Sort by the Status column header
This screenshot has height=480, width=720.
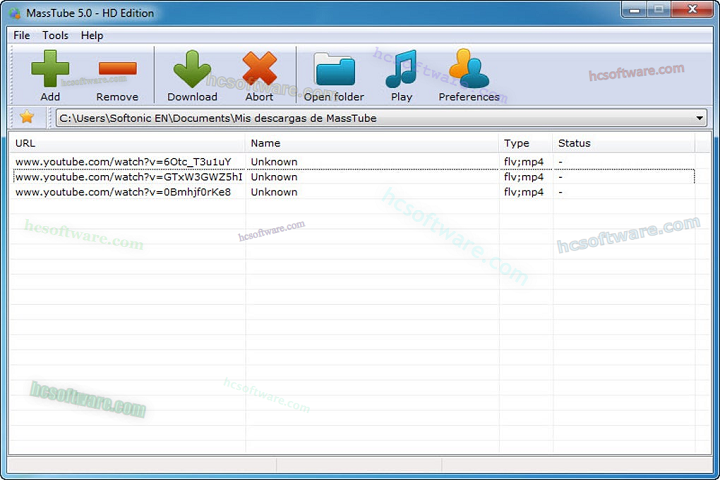(624, 143)
